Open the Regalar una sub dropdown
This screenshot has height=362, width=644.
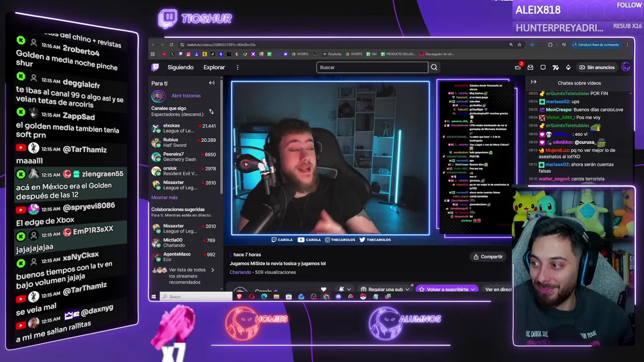[x=385, y=289]
